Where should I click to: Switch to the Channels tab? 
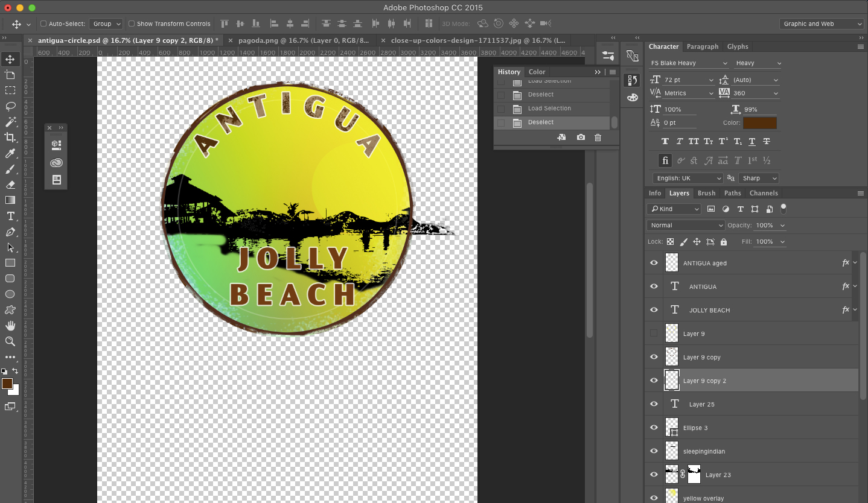click(764, 193)
